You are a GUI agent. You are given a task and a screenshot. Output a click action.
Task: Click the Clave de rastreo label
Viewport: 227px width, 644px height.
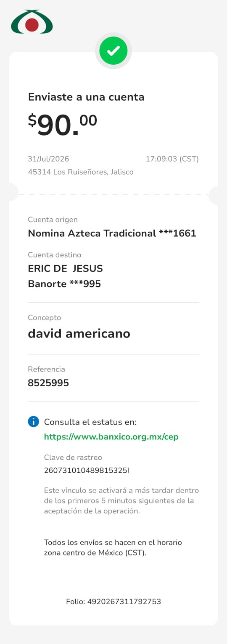(73, 458)
